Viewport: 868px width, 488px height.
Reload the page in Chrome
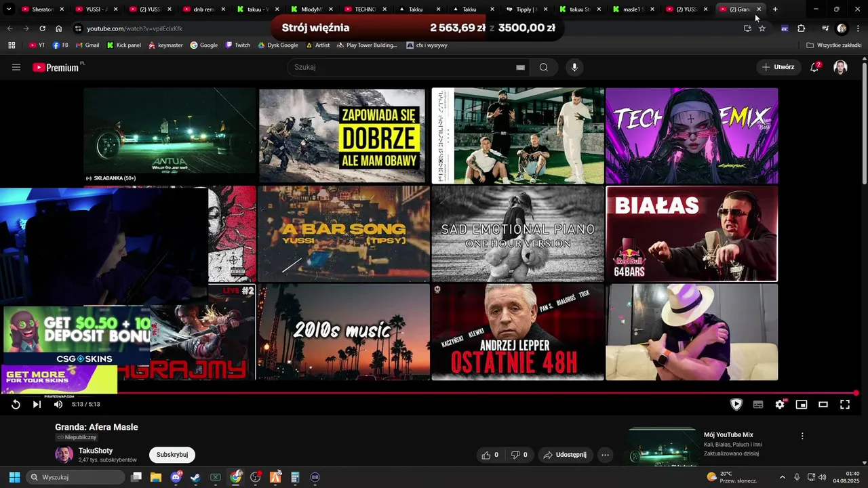42,28
